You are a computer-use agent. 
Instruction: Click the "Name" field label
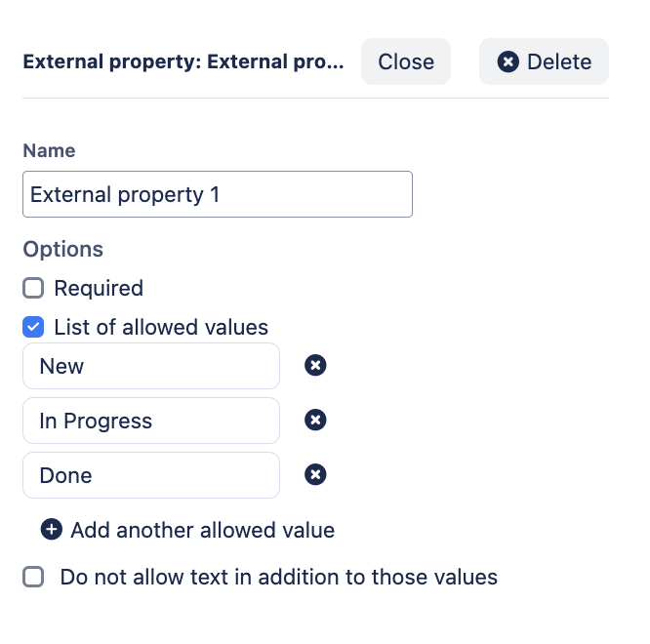pyautogui.click(x=49, y=150)
